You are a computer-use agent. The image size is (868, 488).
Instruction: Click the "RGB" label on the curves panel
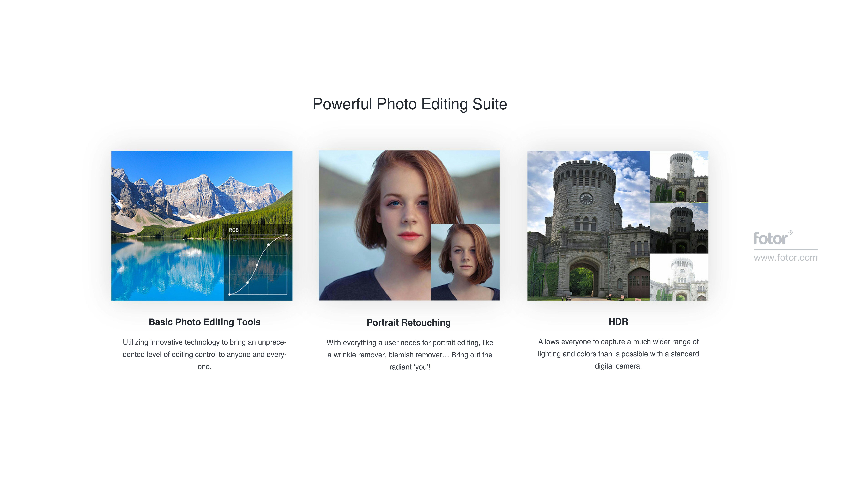click(x=233, y=230)
